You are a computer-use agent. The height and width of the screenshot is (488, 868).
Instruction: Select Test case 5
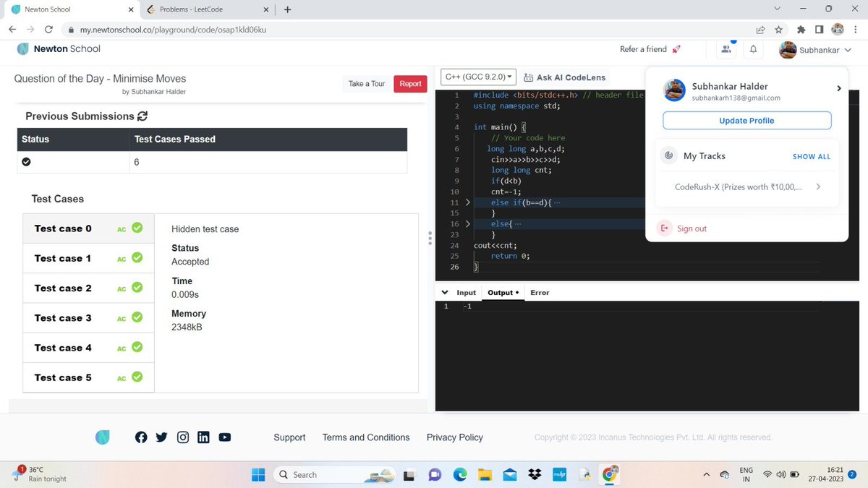(x=88, y=377)
